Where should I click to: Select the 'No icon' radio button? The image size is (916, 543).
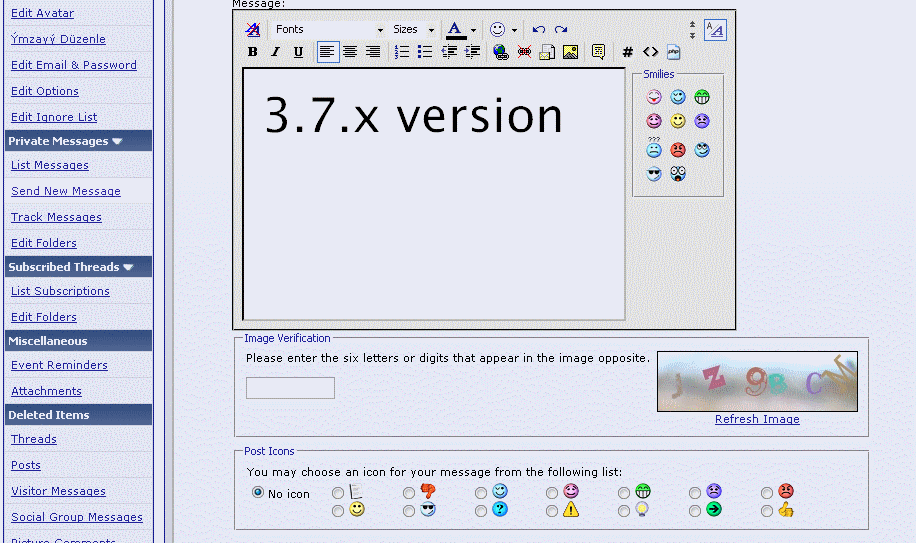tap(258, 493)
